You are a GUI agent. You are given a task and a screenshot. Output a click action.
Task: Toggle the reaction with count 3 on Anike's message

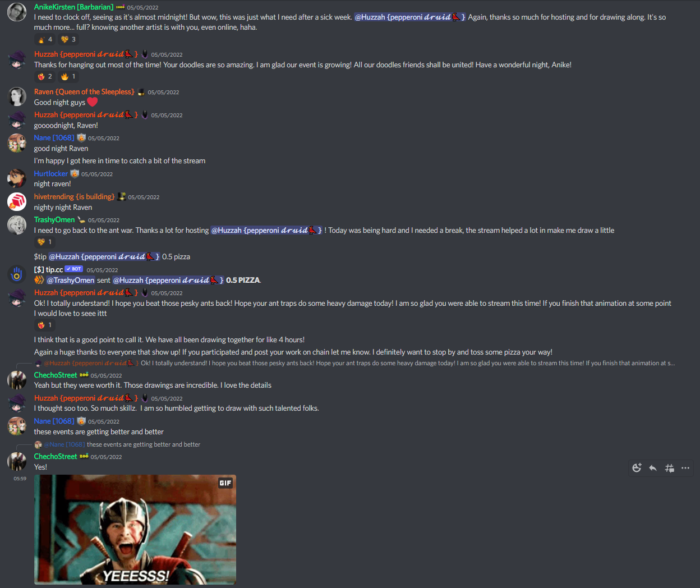pyautogui.click(x=68, y=39)
